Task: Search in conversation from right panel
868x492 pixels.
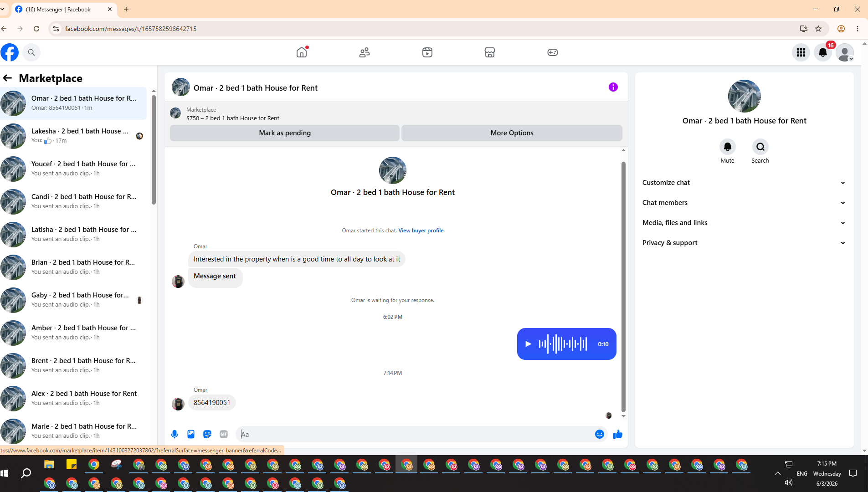Action: click(x=760, y=147)
